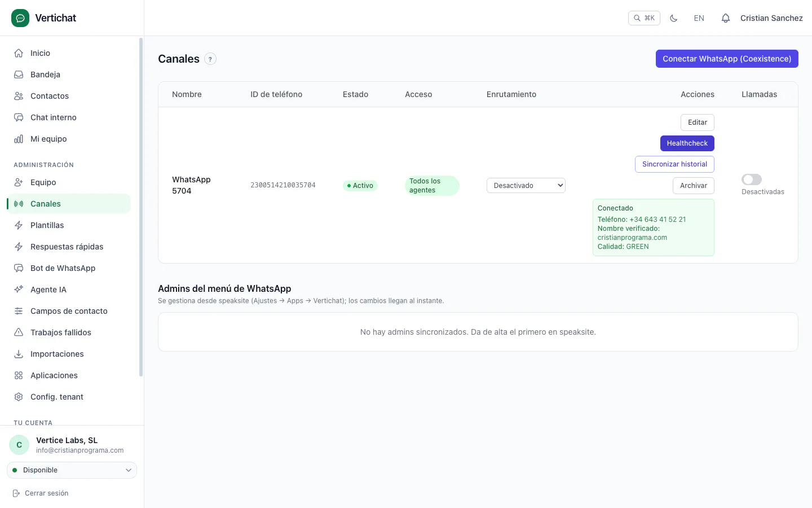Click the Enrutamiento column header
The height and width of the screenshot is (508, 812).
pos(511,94)
